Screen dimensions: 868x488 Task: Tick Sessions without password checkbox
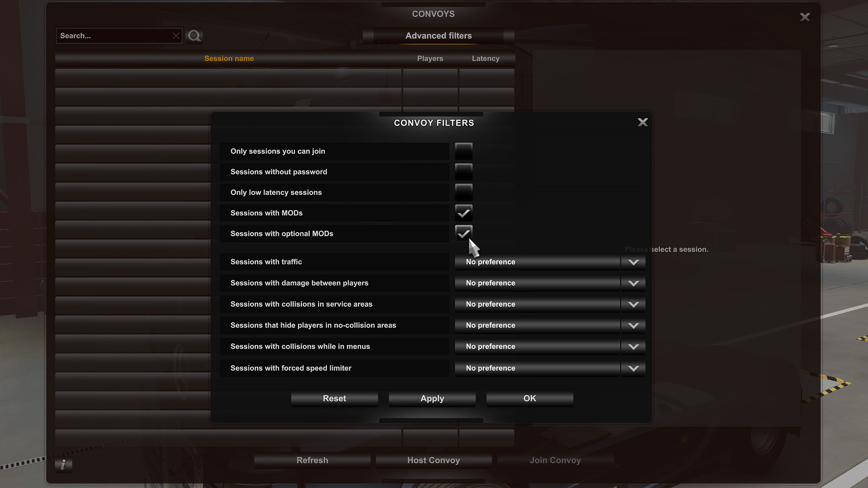pos(463,172)
